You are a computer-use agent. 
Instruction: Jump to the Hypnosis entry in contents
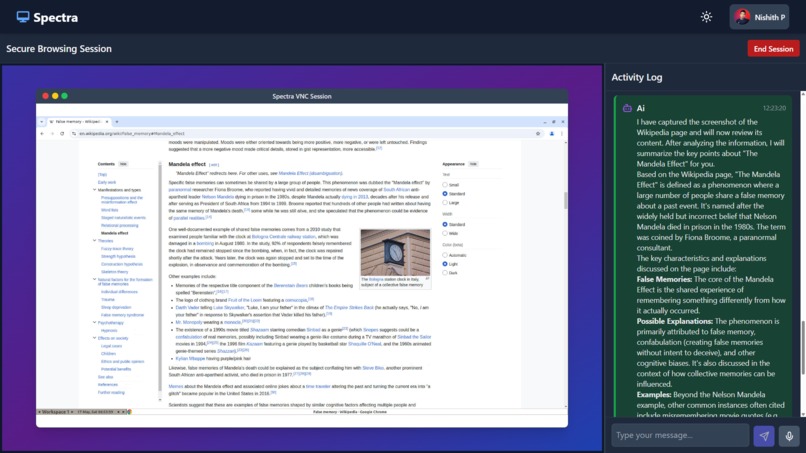point(109,330)
